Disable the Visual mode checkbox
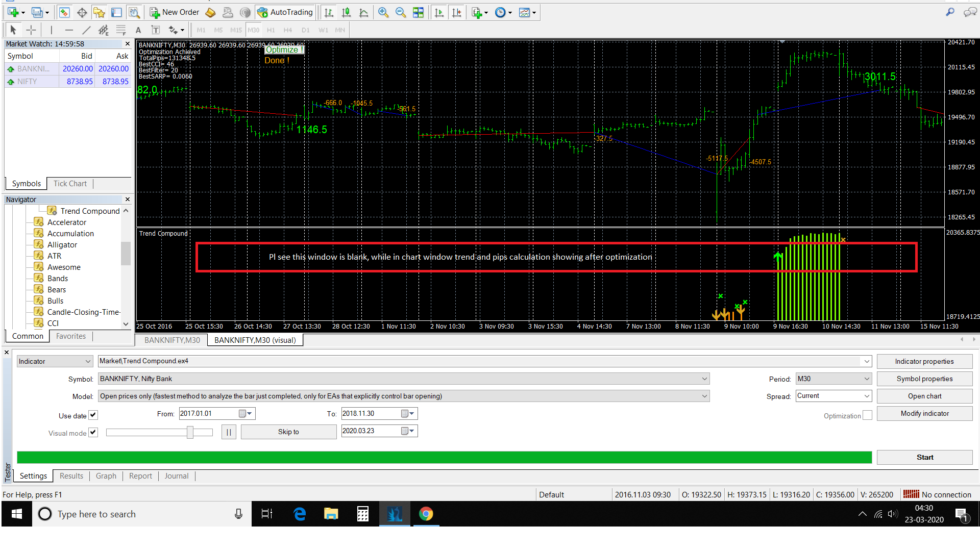Screen dimensions: 980x551 [93, 433]
